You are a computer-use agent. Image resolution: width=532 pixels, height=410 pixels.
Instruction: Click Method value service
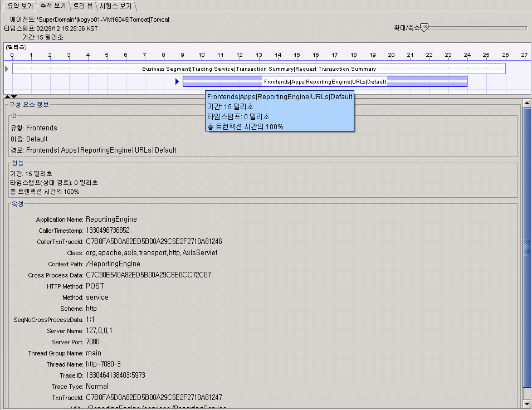(97, 297)
